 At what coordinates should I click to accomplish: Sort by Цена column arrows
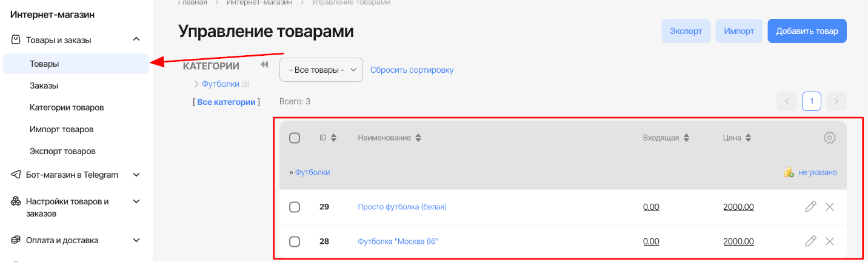pos(749,138)
